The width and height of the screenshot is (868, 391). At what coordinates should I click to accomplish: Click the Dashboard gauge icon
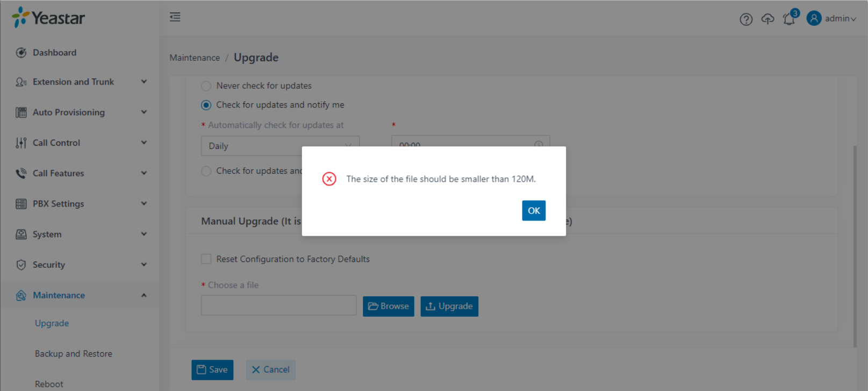pos(21,53)
